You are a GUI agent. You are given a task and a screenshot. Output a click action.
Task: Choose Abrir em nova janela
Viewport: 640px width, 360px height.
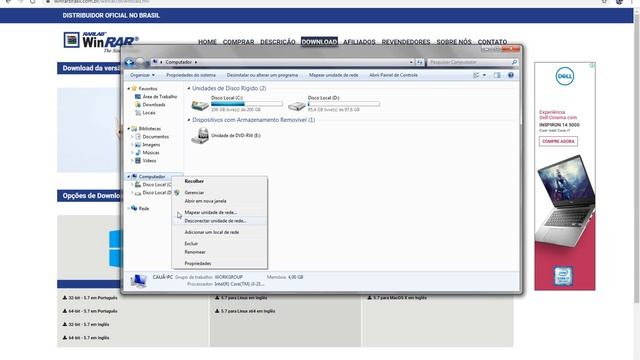coord(220,201)
